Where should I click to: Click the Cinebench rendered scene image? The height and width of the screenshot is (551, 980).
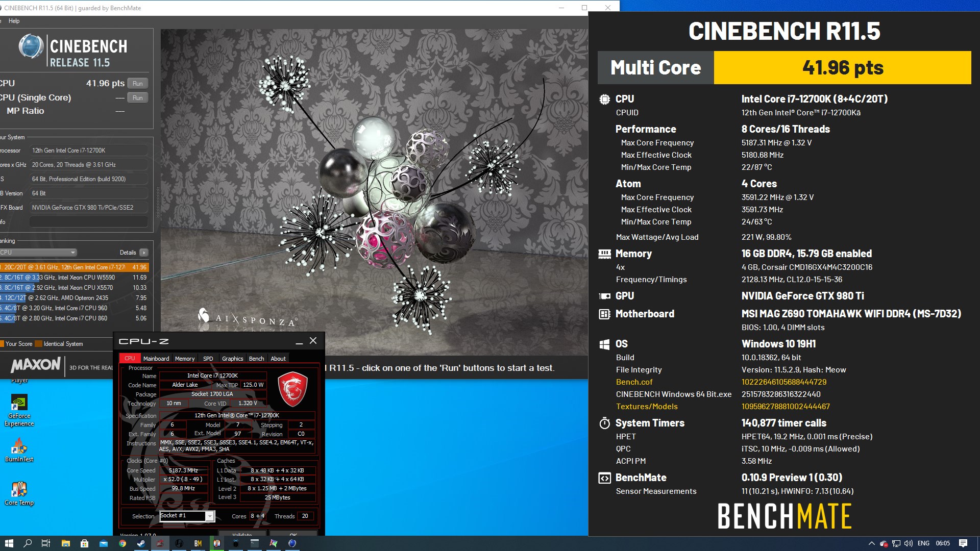click(x=374, y=192)
